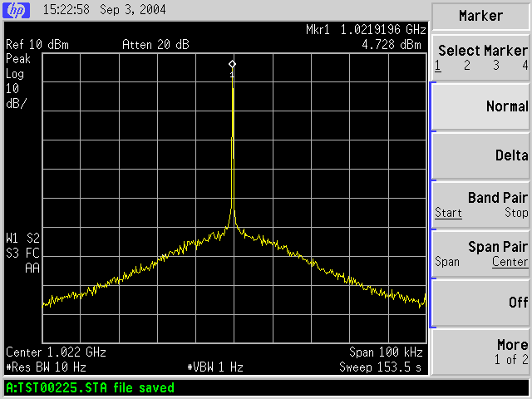Click the Atten 20 dB label
532x399 pixels.
(x=155, y=45)
